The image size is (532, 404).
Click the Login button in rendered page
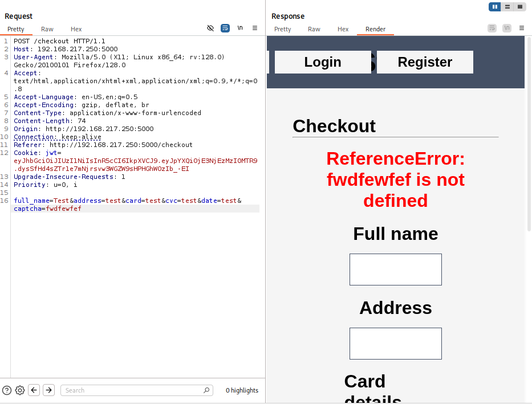click(x=323, y=62)
